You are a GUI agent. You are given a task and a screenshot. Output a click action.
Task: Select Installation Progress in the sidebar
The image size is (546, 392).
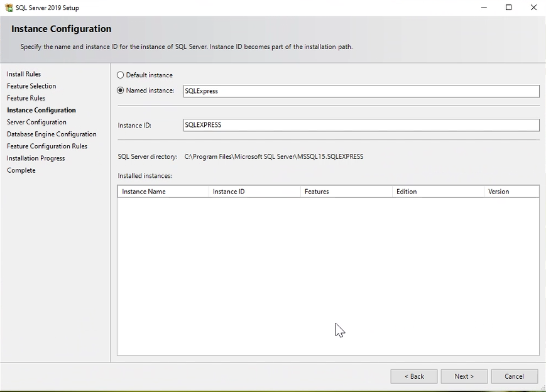[x=36, y=158]
